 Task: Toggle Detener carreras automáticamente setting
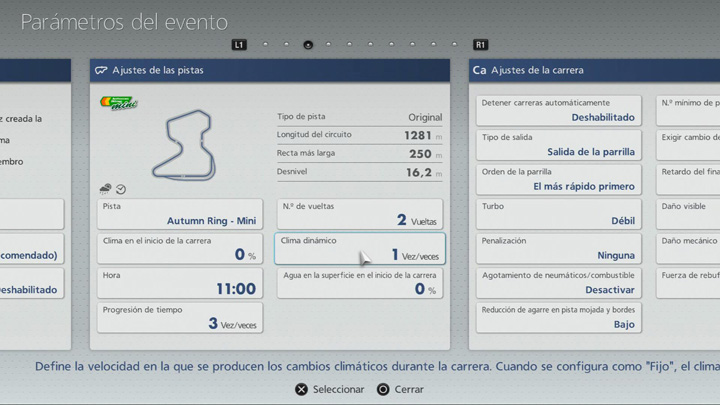point(558,110)
